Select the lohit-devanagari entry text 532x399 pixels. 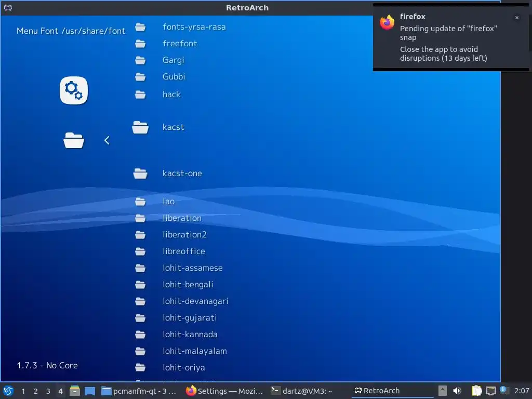(x=195, y=301)
